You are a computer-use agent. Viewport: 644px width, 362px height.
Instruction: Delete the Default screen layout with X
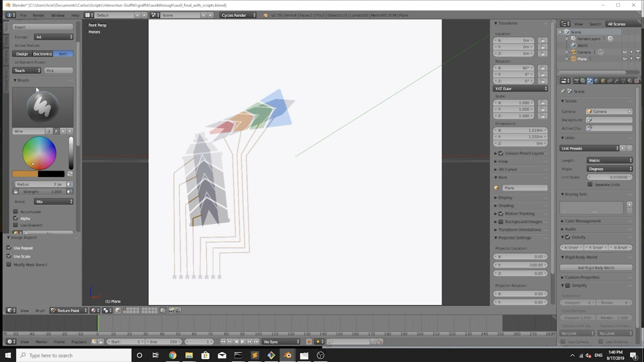click(x=144, y=15)
